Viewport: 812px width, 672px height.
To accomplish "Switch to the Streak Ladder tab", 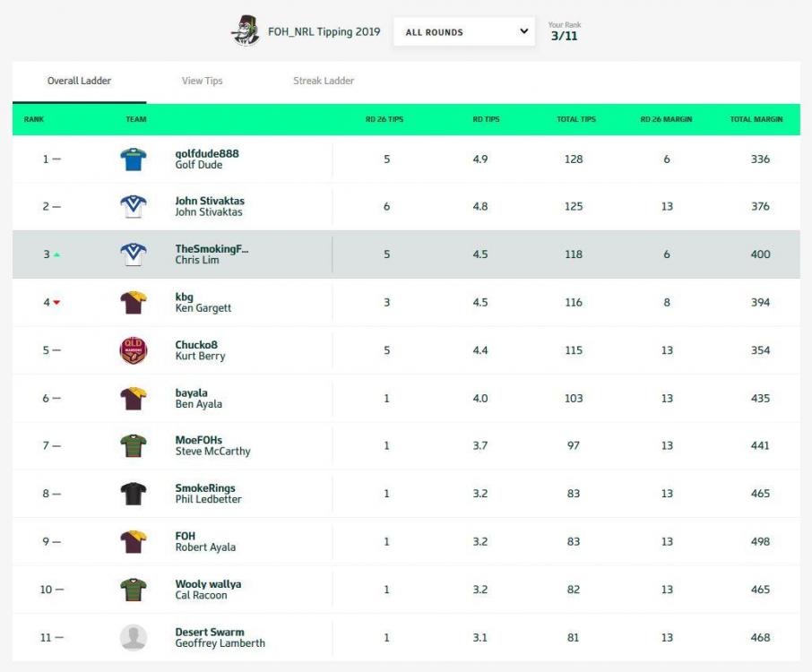I will coord(324,81).
